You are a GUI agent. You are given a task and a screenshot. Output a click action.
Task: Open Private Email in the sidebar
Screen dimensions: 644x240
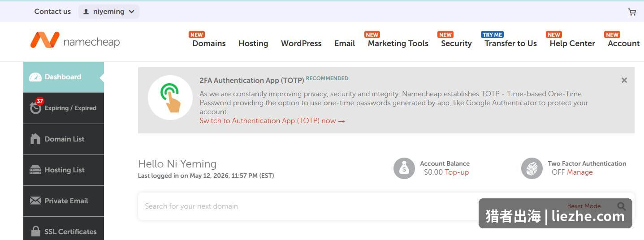click(64, 201)
